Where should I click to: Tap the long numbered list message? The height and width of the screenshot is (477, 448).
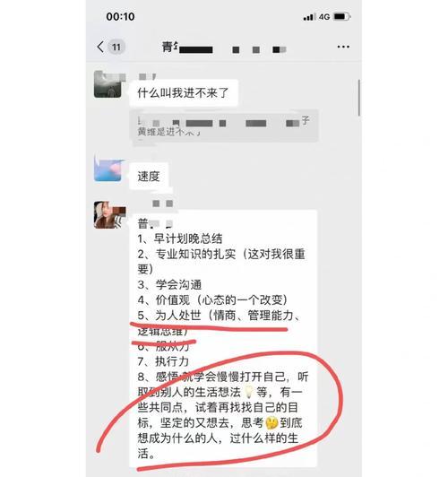[x=223, y=338]
